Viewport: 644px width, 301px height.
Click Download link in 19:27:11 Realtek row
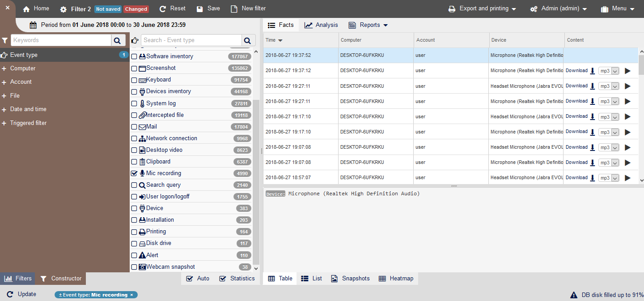pyautogui.click(x=576, y=101)
